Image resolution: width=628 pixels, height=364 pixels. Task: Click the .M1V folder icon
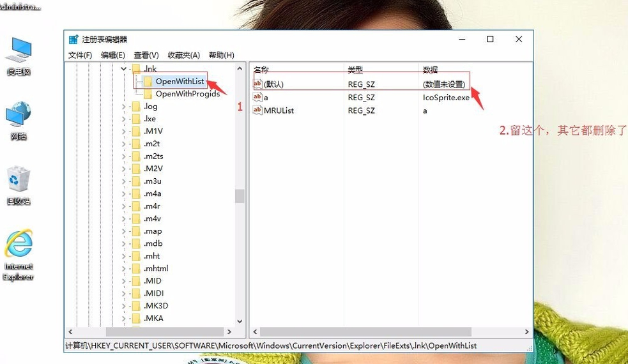pyautogui.click(x=136, y=131)
